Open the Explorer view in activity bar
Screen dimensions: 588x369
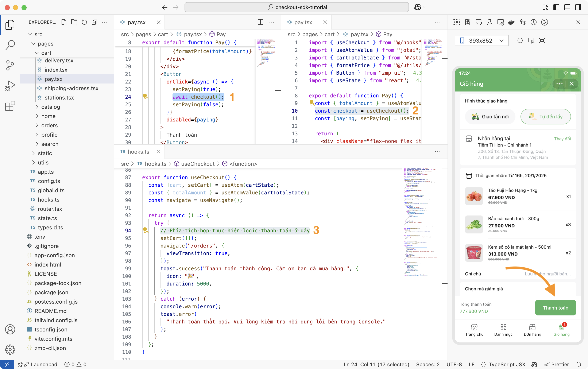pyautogui.click(x=10, y=25)
